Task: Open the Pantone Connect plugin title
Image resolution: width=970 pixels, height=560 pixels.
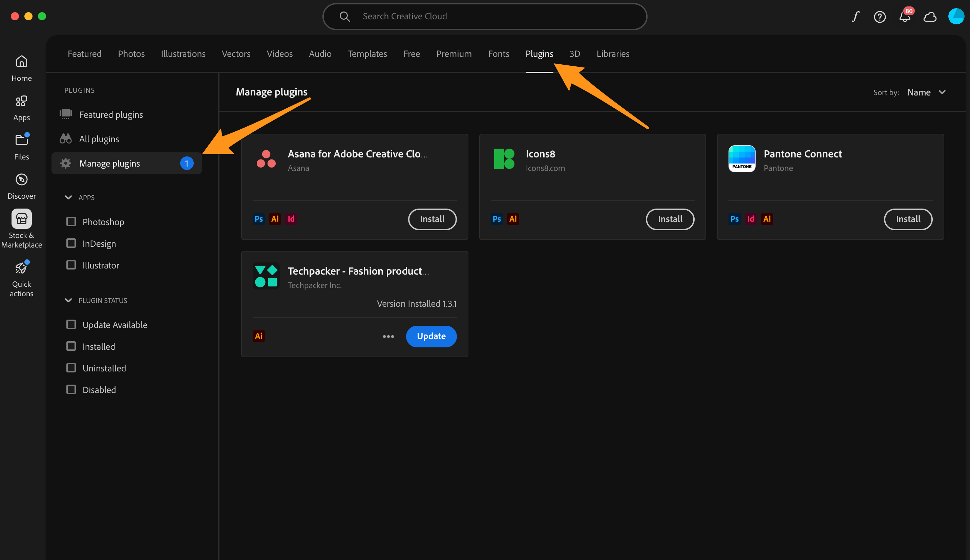Action: tap(803, 154)
